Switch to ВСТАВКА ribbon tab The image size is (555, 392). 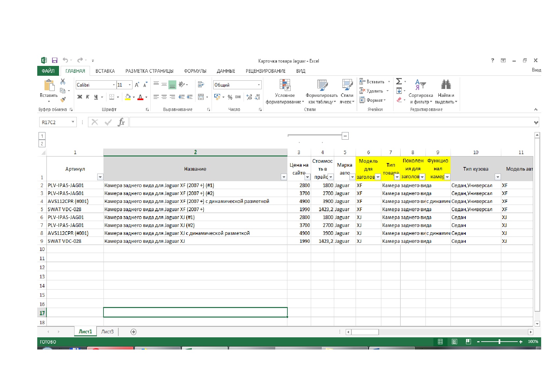(x=105, y=71)
